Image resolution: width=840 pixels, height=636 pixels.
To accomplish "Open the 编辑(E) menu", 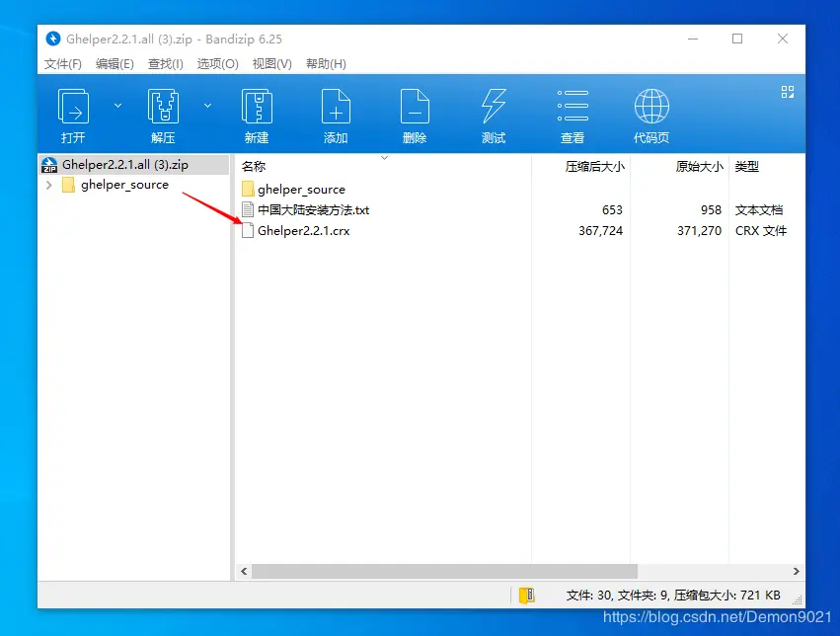I will tap(115, 64).
